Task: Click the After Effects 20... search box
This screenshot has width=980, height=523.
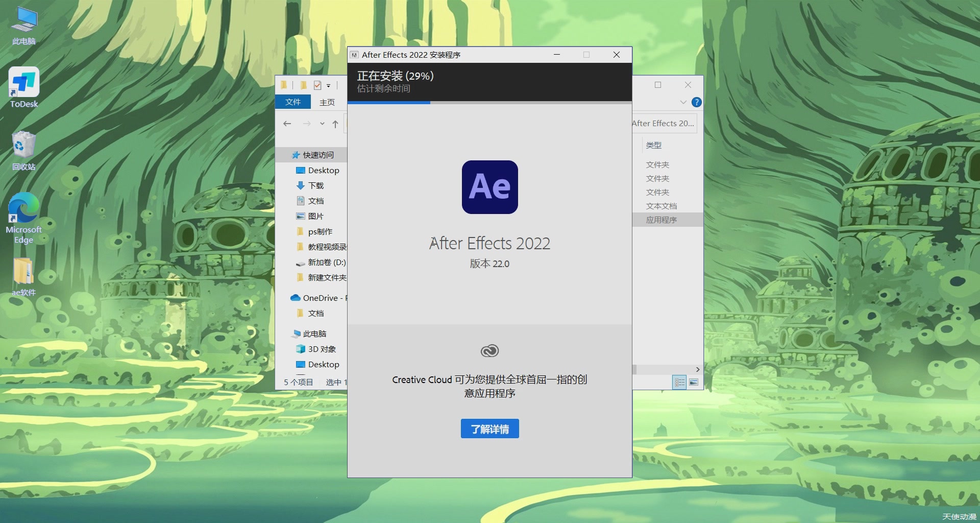Action: (664, 123)
